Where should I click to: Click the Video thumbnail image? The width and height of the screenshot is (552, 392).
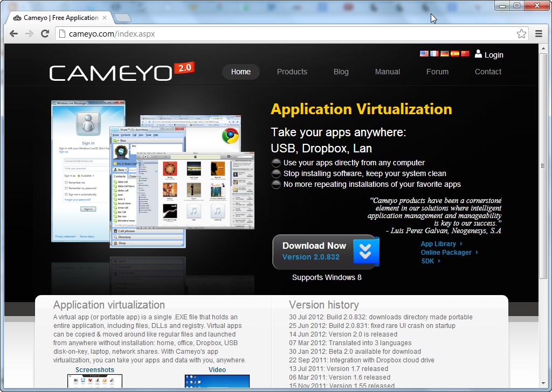click(217, 381)
